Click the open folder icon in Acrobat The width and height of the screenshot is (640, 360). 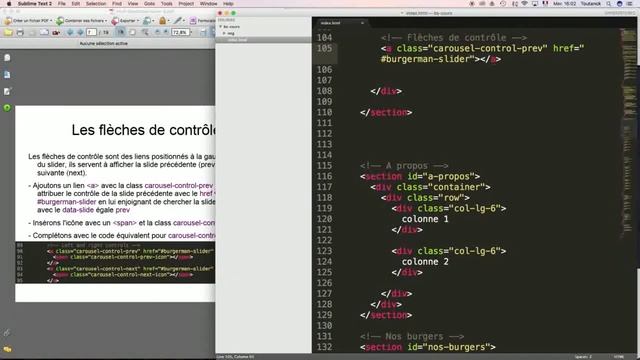(x=8, y=32)
